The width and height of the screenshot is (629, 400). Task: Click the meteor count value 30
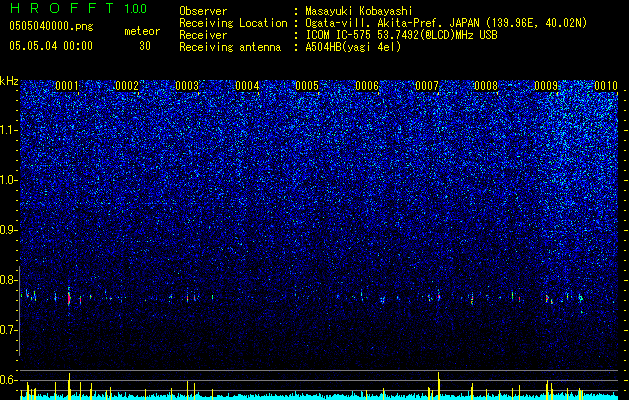tap(145, 46)
